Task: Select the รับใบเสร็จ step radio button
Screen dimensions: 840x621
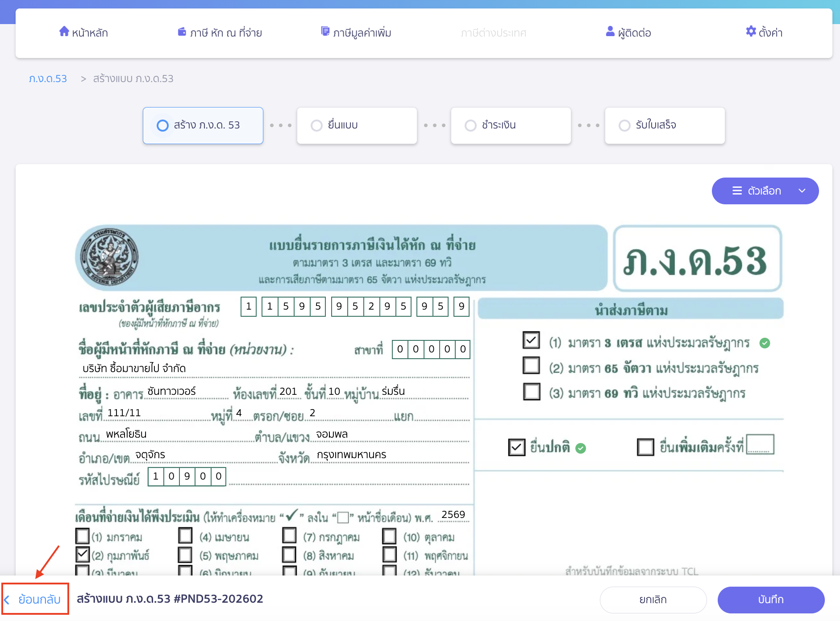Action: pyautogui.click(x=624, y=125)
